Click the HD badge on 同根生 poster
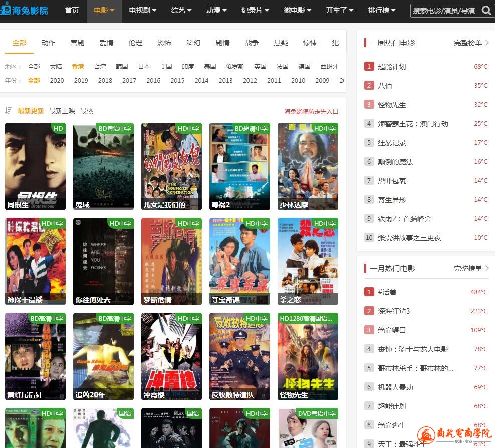The image size is (495, 448). pyautogui.click(x=58, y=129)
